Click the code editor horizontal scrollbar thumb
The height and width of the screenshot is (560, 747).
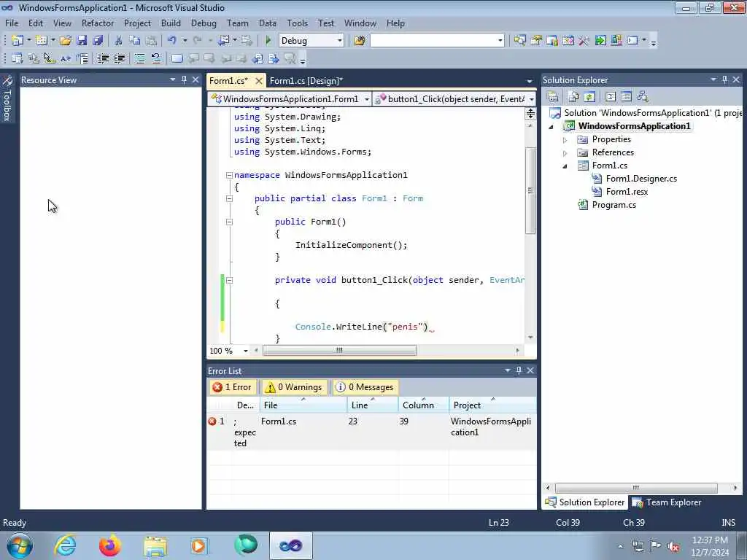click(x=339, y=351)
